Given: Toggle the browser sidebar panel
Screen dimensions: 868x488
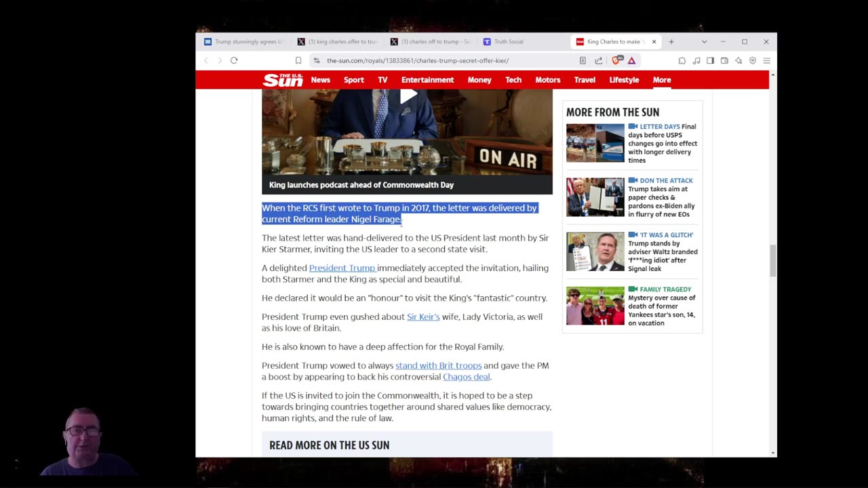Looking at the screenshot, I should tap(710, 60).
